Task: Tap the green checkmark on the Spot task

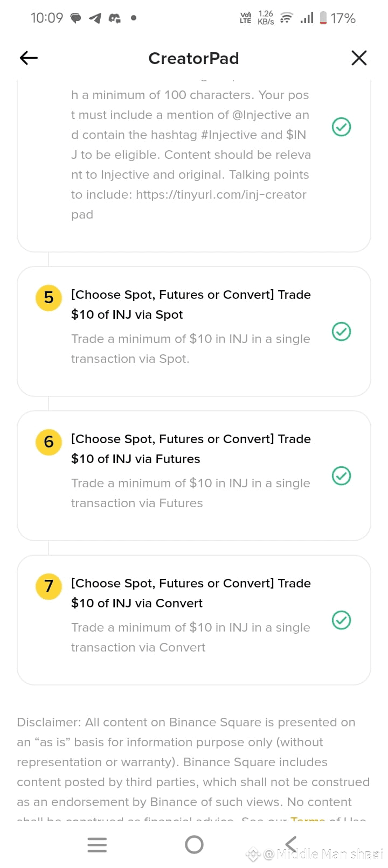Action: coord(341,331)
